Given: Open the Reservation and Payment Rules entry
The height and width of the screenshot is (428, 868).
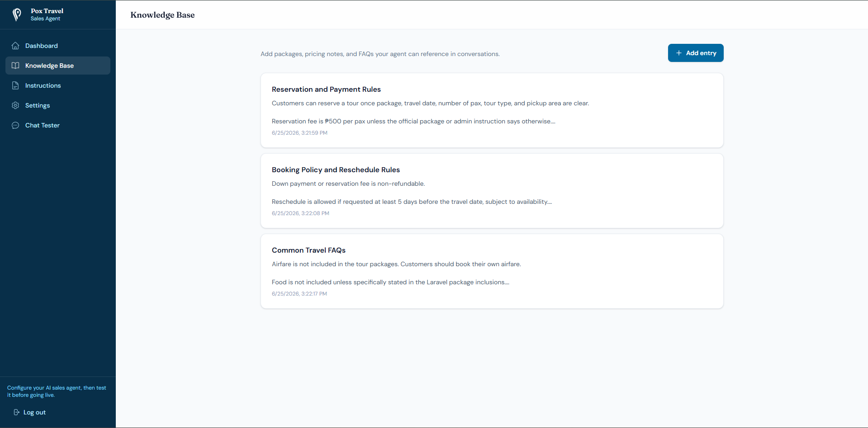Looking at the screenshot, I should click(492, 110).
